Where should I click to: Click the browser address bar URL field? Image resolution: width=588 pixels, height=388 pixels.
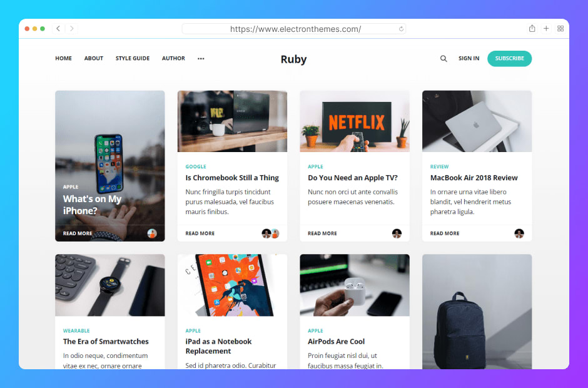pyautogui.click(x=293, y=29)
